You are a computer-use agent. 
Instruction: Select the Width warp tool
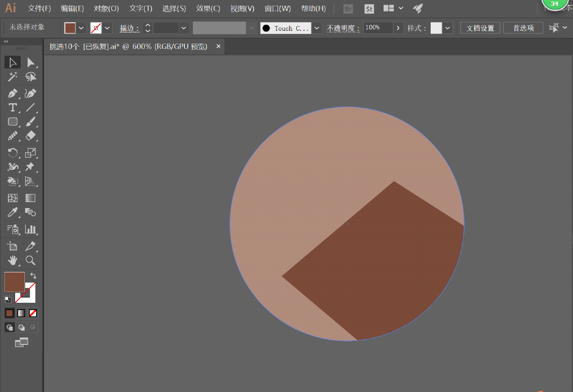13,167
